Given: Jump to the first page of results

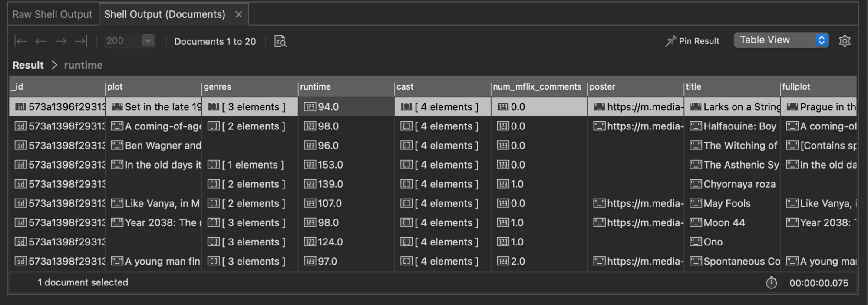Looking at the screenshot, I should point(21,41).
